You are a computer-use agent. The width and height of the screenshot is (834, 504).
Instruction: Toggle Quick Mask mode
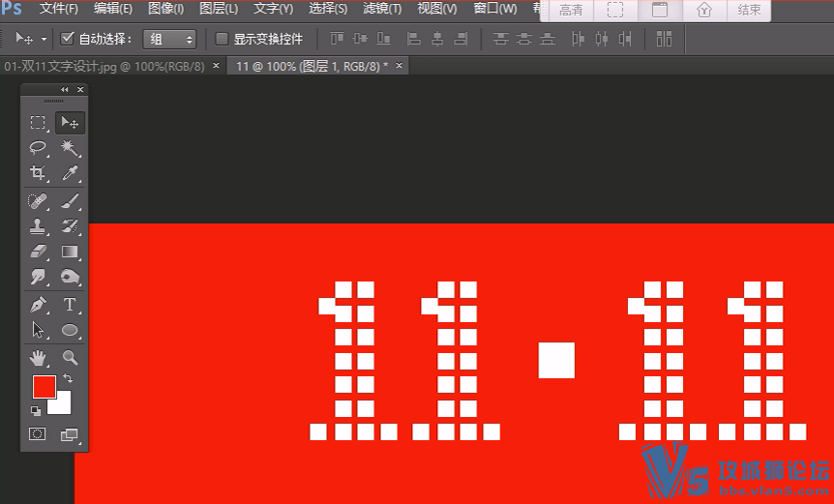click(37, 434)
